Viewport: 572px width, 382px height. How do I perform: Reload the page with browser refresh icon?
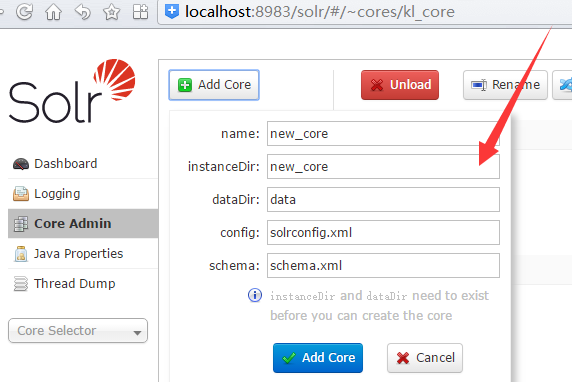point(24,12)
